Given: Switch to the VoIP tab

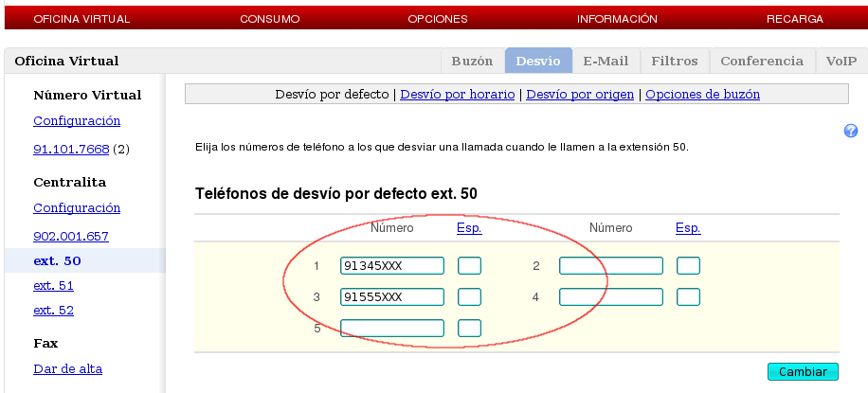Looking at the screenshot, I should click(841, 61).
